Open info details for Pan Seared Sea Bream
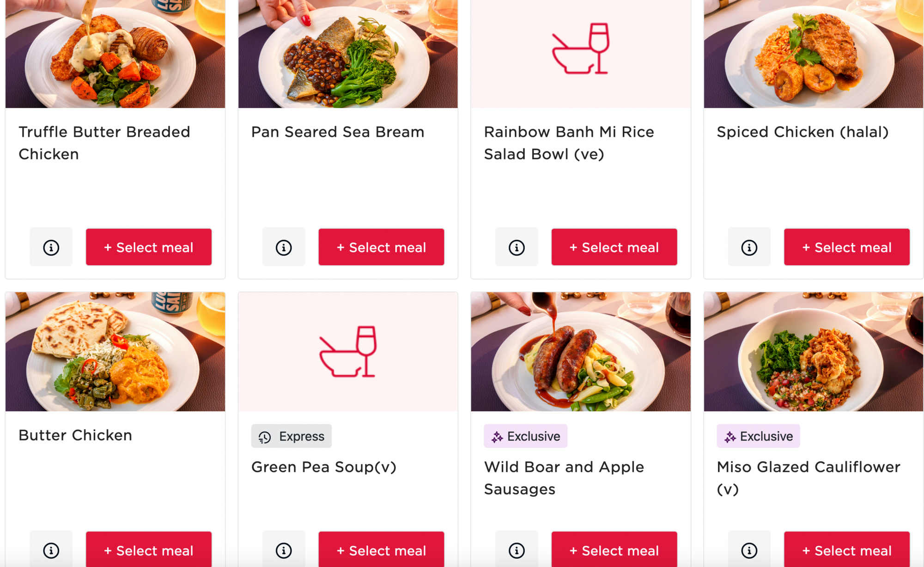This screenshot has width=924, height=567. point(283,247)
